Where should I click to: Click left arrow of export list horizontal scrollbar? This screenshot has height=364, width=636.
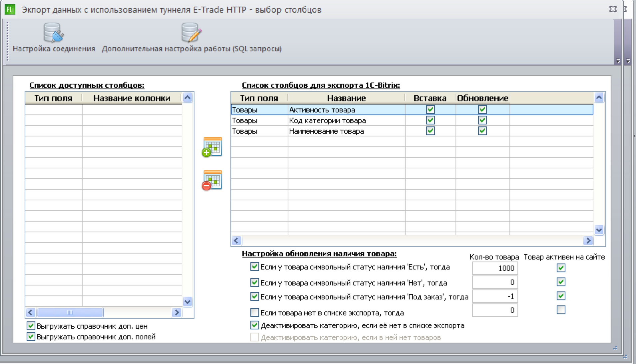pos(236,240)
